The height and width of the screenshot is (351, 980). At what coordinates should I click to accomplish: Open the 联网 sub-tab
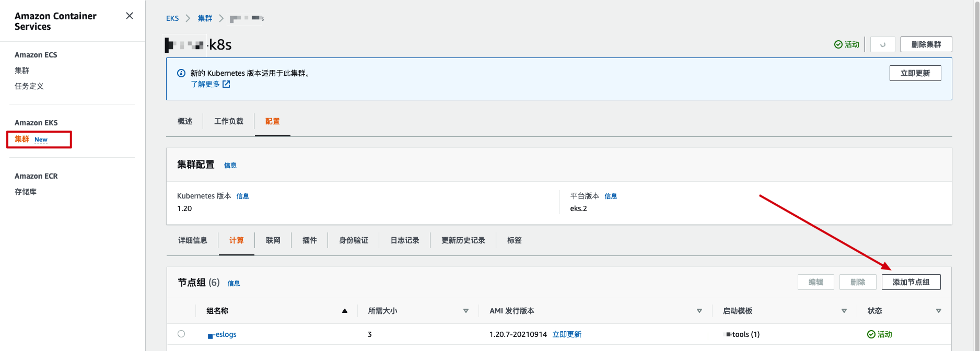pyautogui.click(x=273, y=240)
